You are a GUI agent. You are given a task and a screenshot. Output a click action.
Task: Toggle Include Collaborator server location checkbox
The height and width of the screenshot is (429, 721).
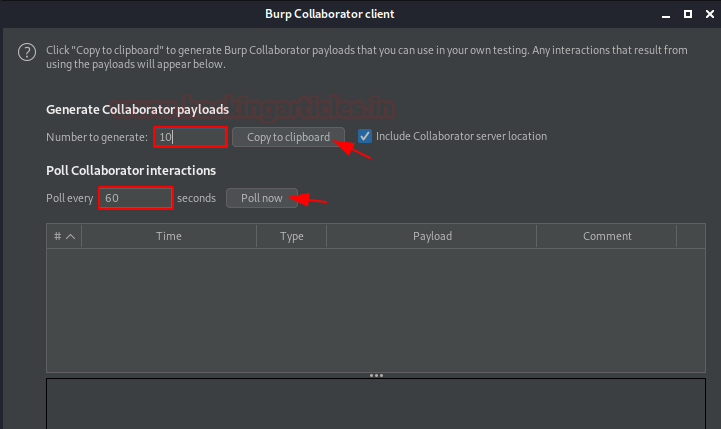365,136
